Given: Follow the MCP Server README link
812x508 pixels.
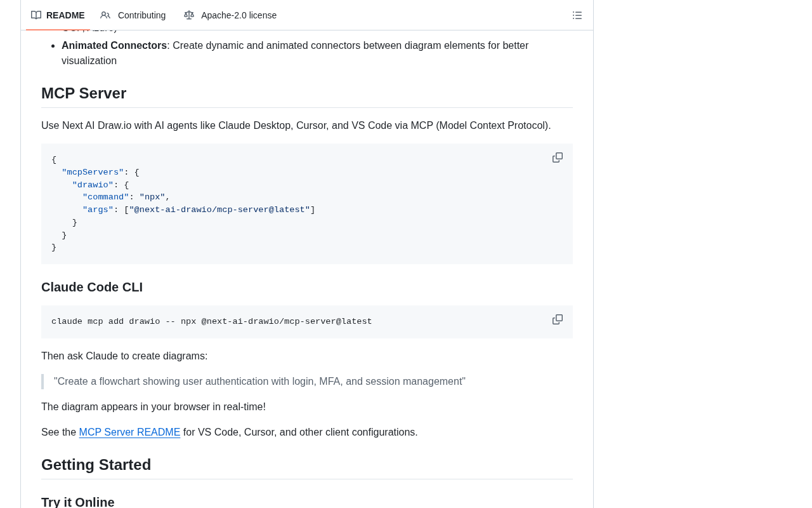Looking at the screenshot, I should tap(129, 432).
